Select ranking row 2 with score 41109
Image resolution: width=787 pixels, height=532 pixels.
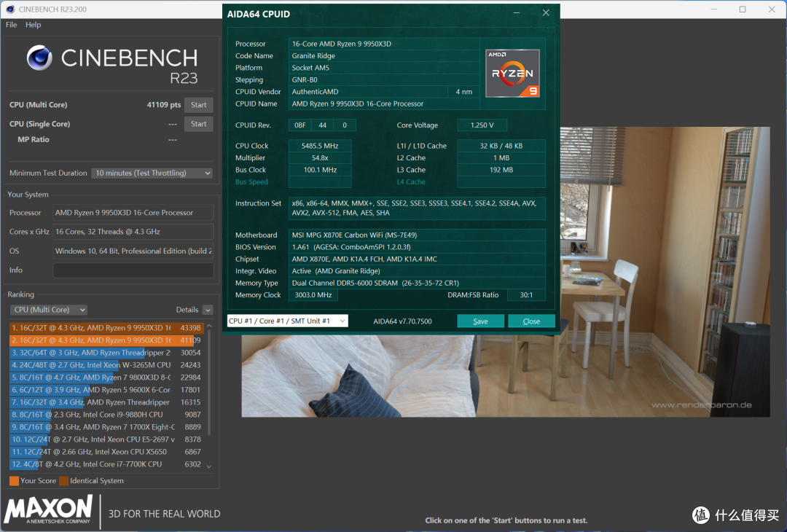106,340
